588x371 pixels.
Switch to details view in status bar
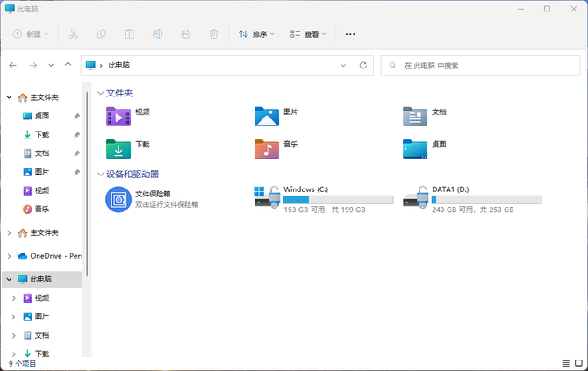point(565,362)
